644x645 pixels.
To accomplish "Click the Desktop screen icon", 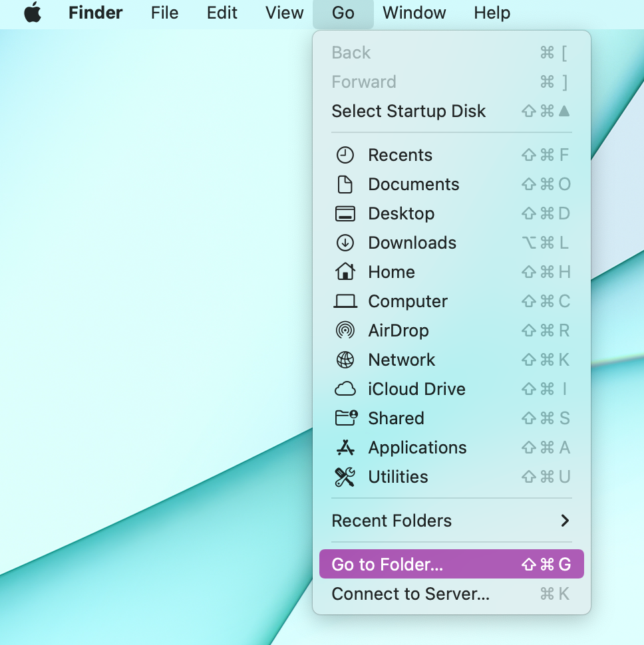I will (345, 213).
